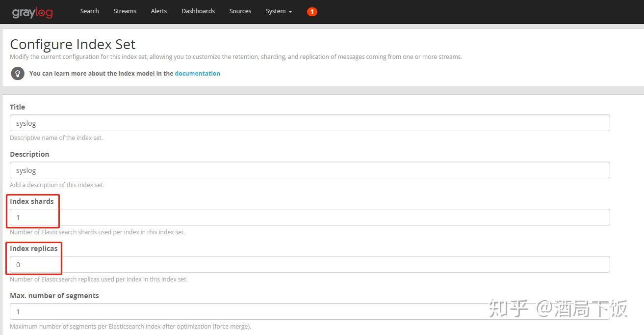Navigate to the Streams page

tap(125, 11)
